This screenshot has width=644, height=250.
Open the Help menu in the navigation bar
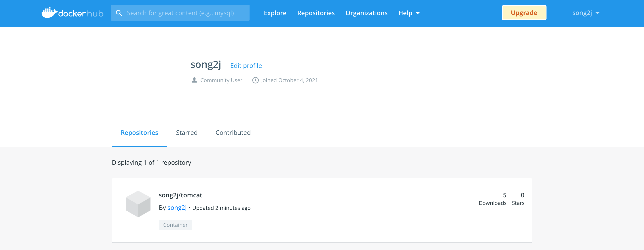coord(405,13)
